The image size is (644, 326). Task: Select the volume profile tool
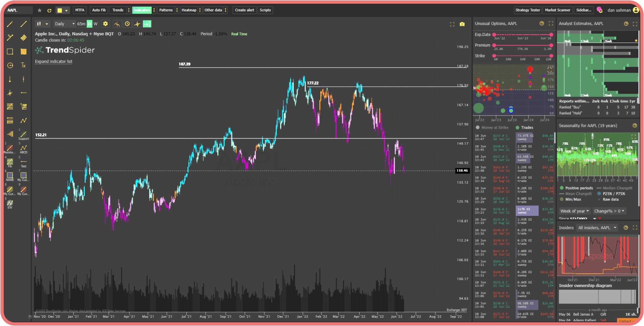(x=10, y=134)
